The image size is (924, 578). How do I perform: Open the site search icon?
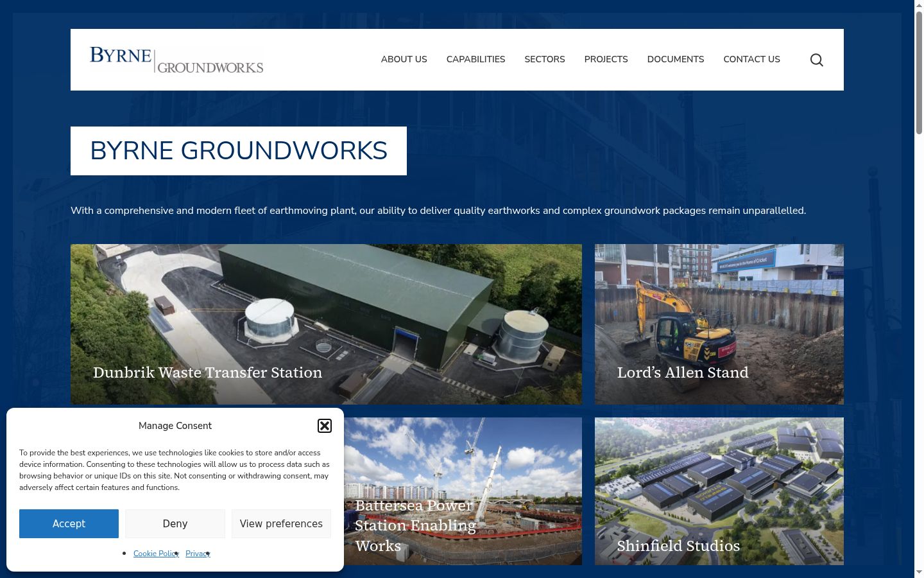pos(816,60)
